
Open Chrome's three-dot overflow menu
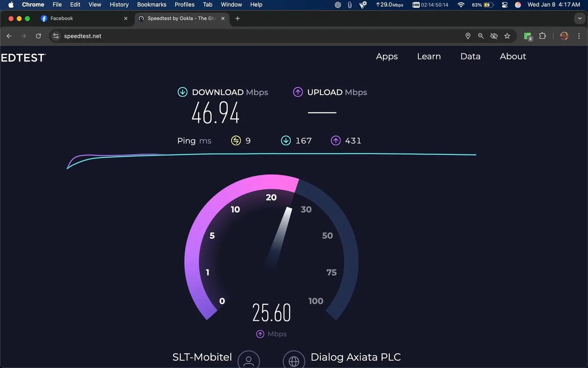click(579, 36)
